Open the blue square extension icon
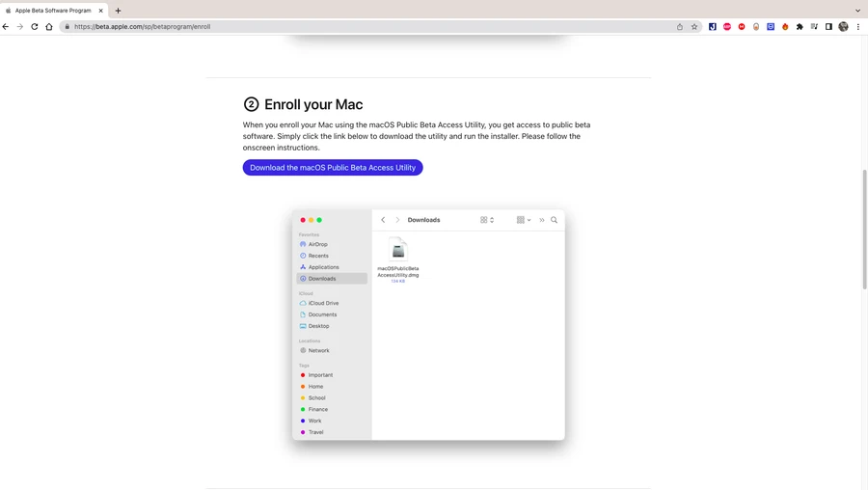This screenshot has height=490, width=868. 771,27
